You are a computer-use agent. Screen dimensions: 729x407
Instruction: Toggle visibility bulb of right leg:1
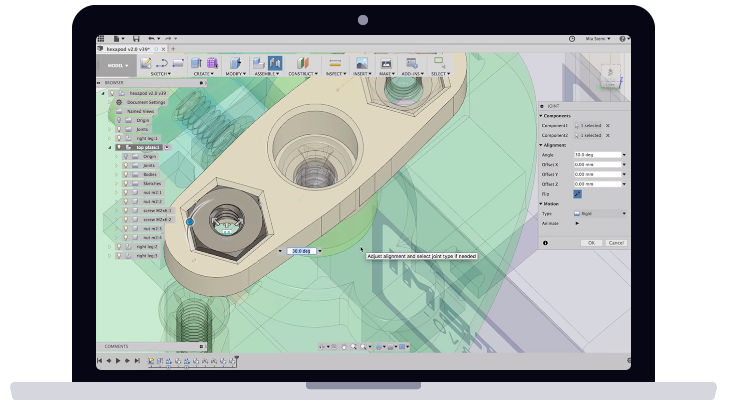119,138
